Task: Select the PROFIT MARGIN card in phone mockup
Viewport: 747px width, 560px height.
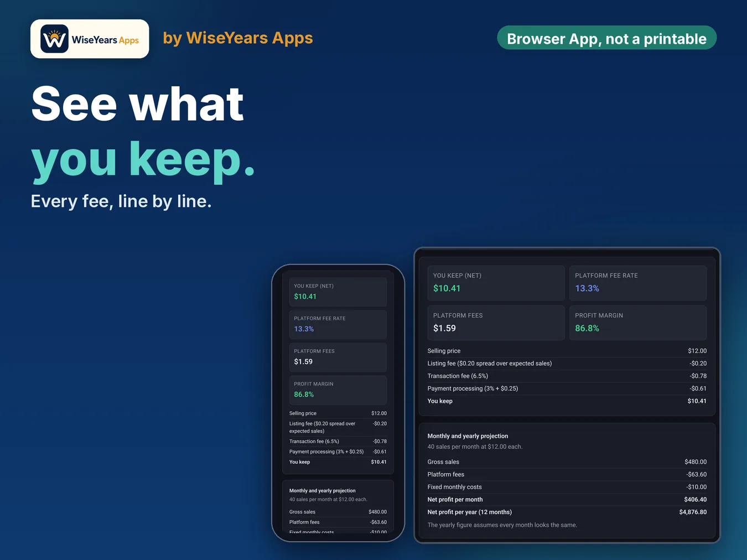Action: pyautogui.click(x=338, y=390)
